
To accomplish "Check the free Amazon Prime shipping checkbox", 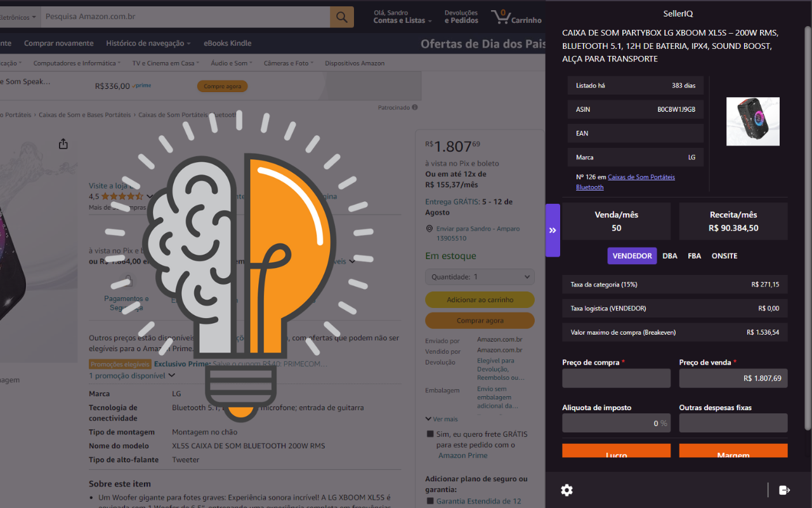I will (x=431, y=434).
